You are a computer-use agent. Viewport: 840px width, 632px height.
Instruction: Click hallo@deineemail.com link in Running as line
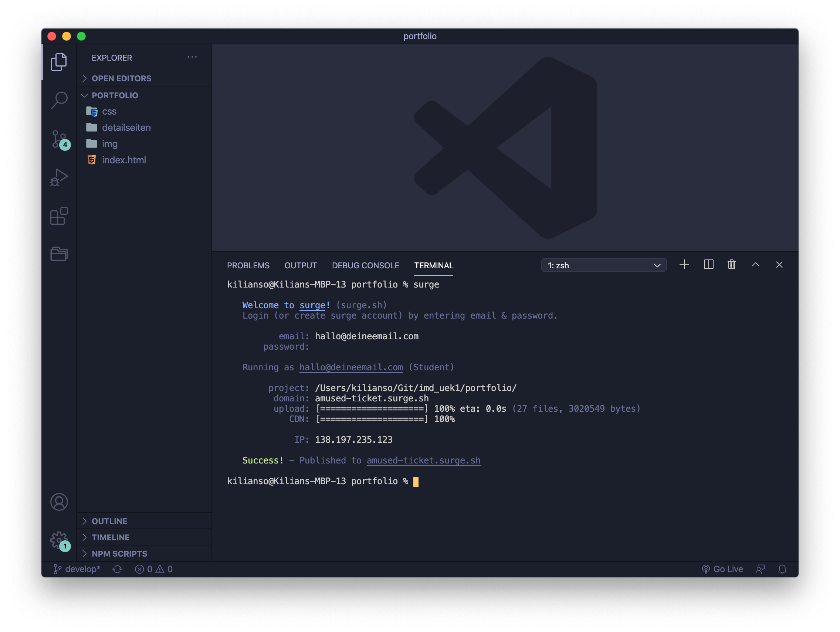[x=351, y=367]
